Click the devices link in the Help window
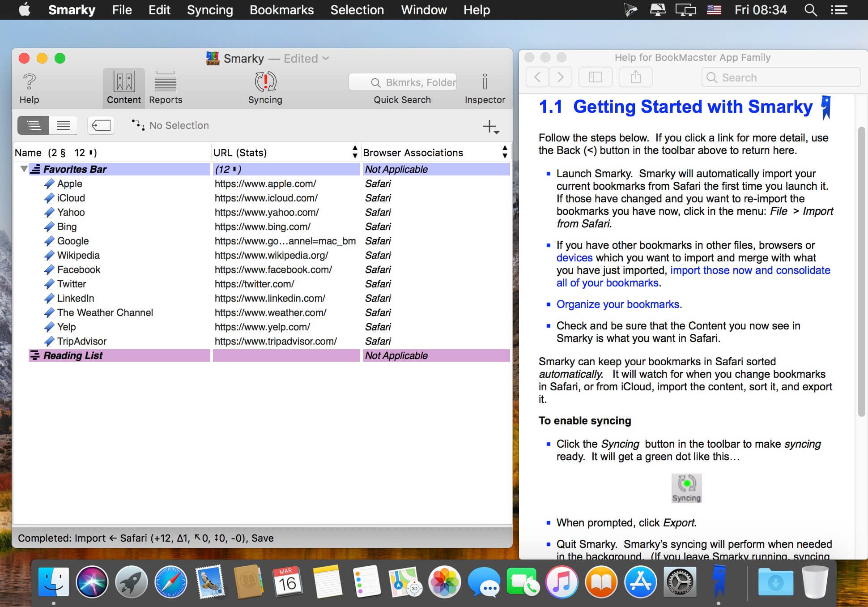 [574, 258]
